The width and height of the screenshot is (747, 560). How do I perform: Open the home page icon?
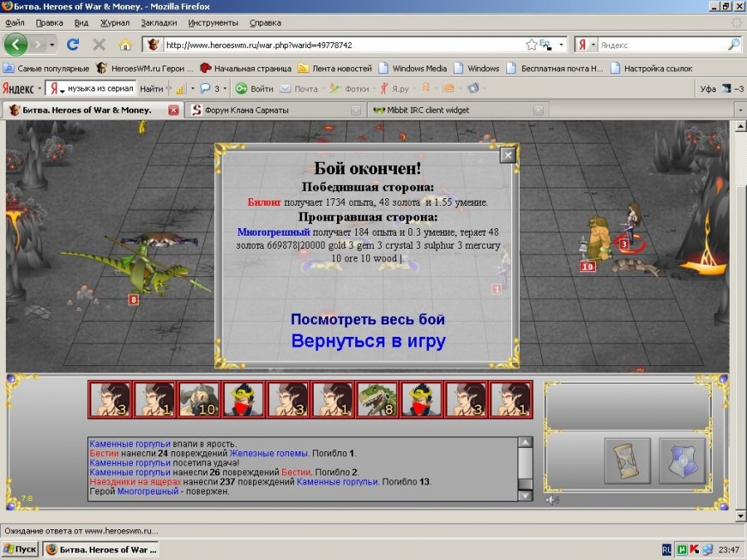coord(125,45)
